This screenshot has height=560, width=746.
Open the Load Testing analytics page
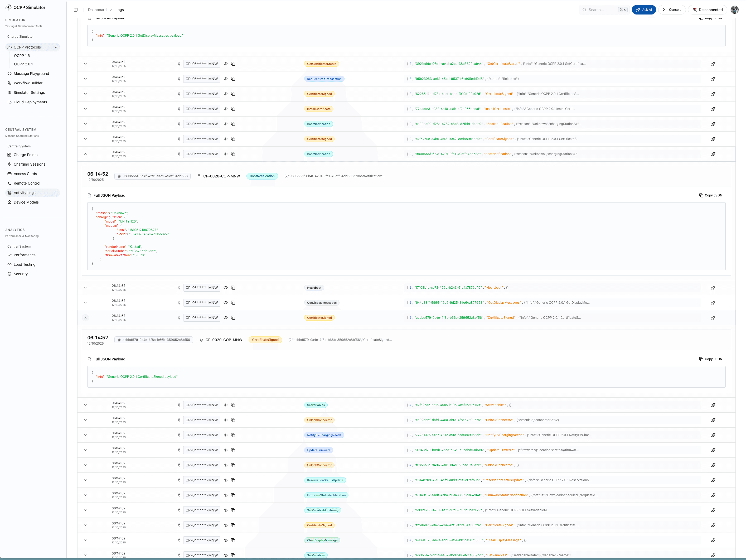click(x=24, y=264)
